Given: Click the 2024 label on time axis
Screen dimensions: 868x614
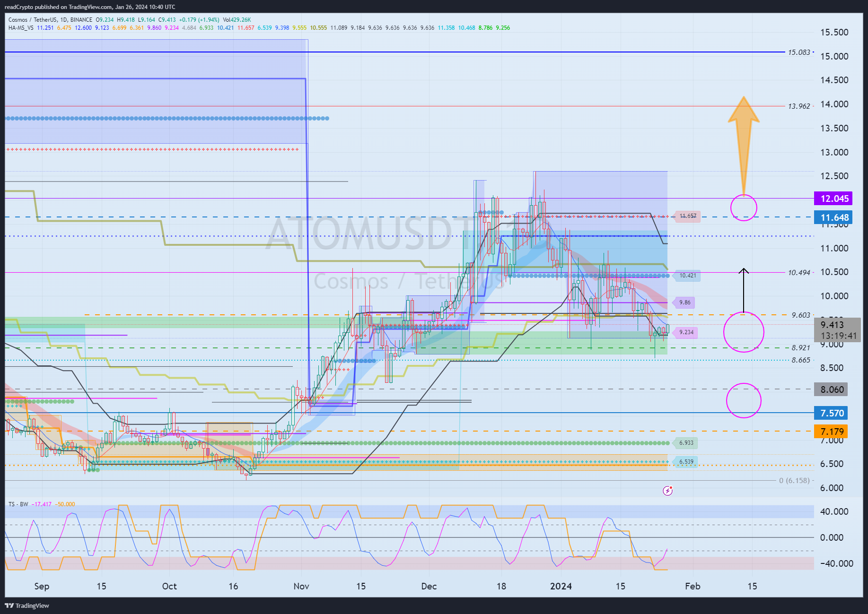Looking at the screenshot, I should tap(561, 586).
